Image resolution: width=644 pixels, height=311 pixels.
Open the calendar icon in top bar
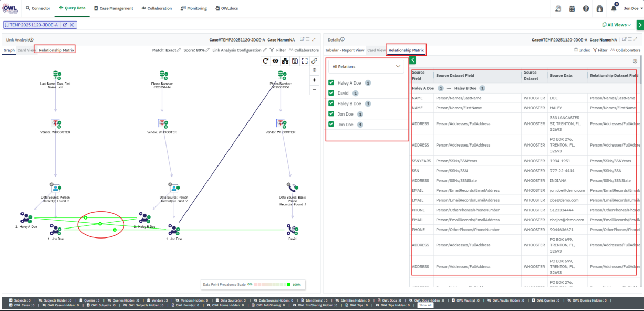[x=572, y=8]
